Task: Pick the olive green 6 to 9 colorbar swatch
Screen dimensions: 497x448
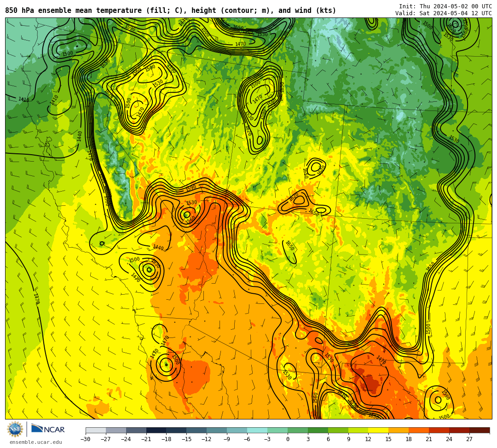Action: 338,430
